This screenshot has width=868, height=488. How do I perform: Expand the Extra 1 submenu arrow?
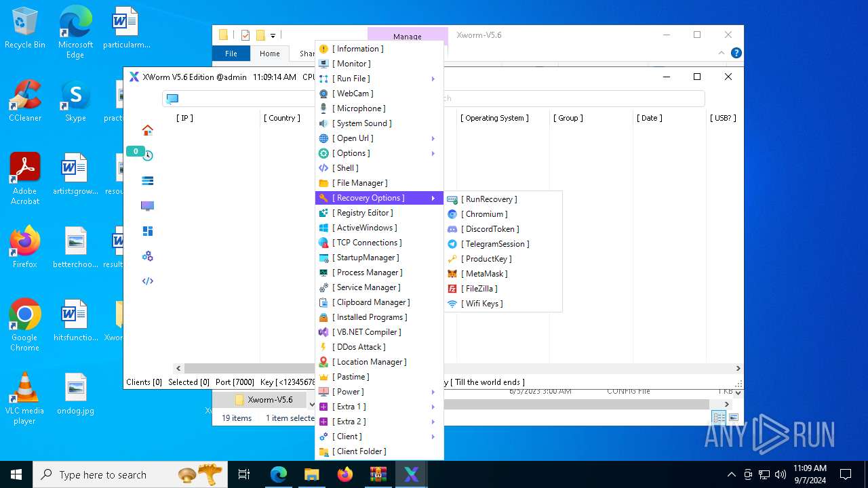click(x=433, y=407)
